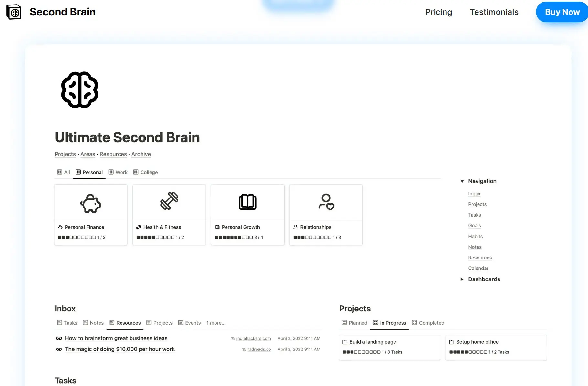Show more Inbox views via '1 more...'
This screenshot has width=588, height=386.
coord(216,323)
